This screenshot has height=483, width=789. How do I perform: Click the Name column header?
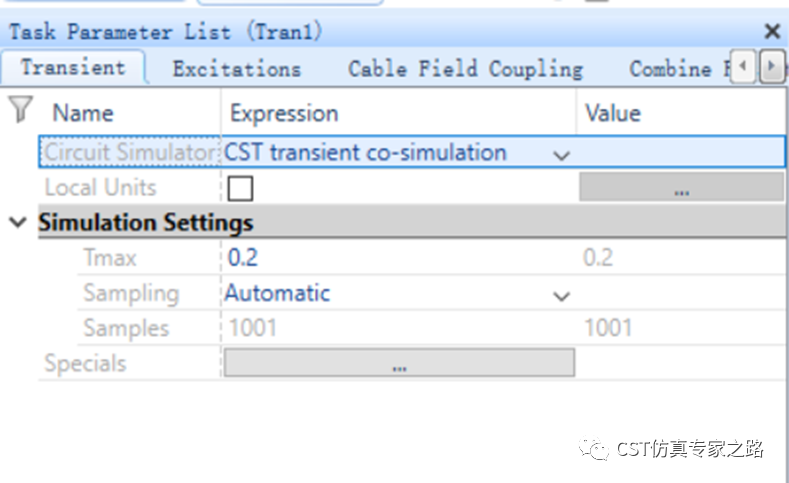83,113
